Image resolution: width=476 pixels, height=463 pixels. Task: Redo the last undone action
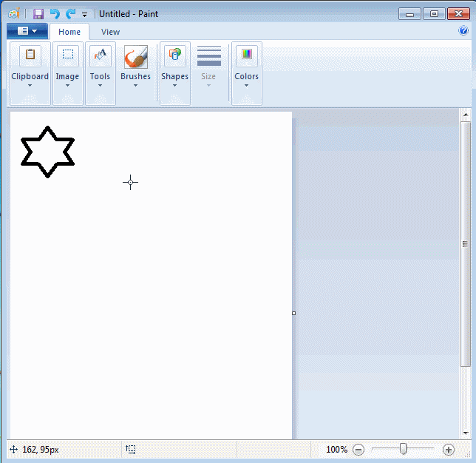(x=70, y=14)
